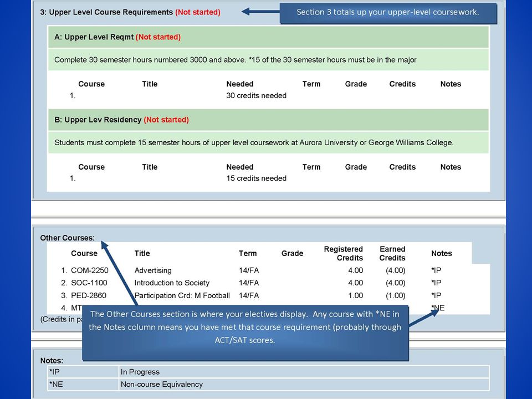Click registered credits 4.00 for Advertising
The image size is (532, 399).
(356, 270)
